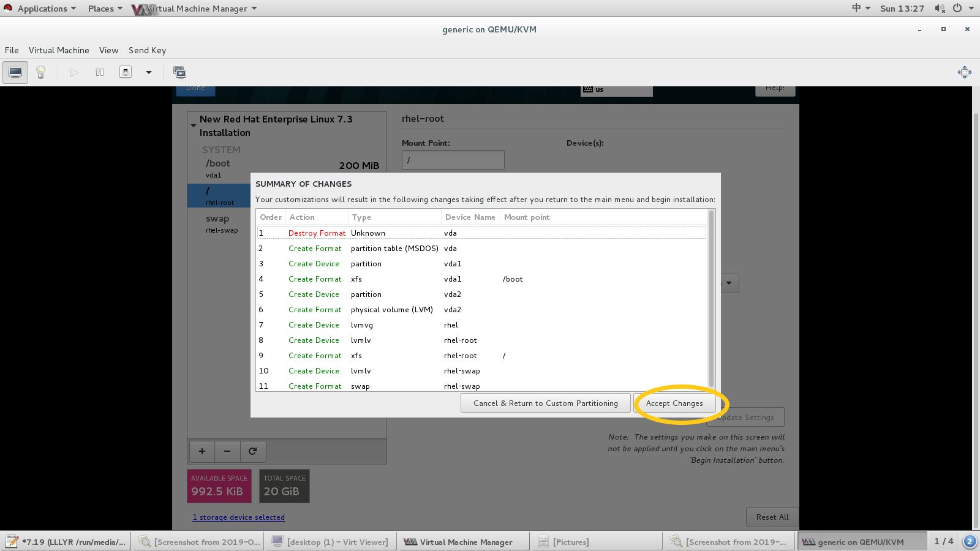Select row 7 Create Device lvmvg

481,324
